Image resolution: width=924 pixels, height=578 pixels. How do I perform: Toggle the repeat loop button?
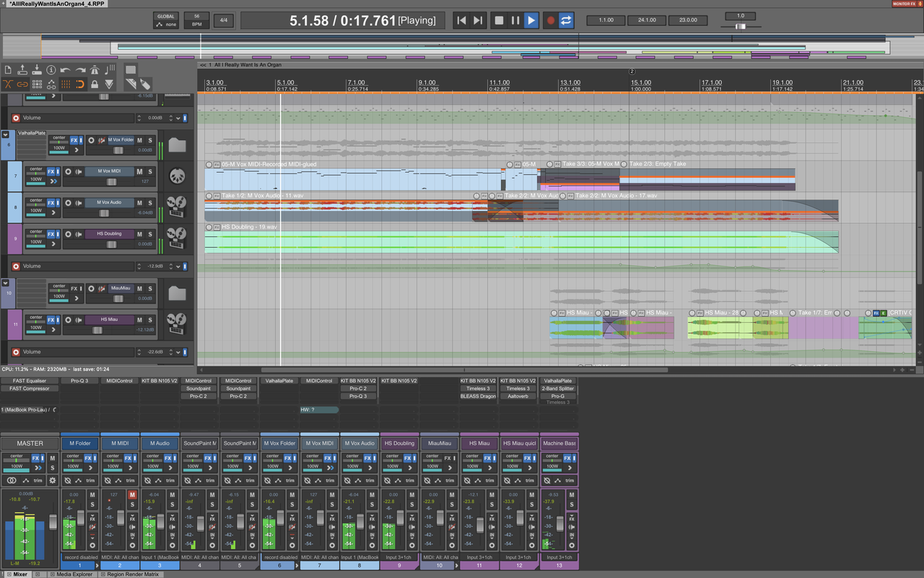click(567, 21)
